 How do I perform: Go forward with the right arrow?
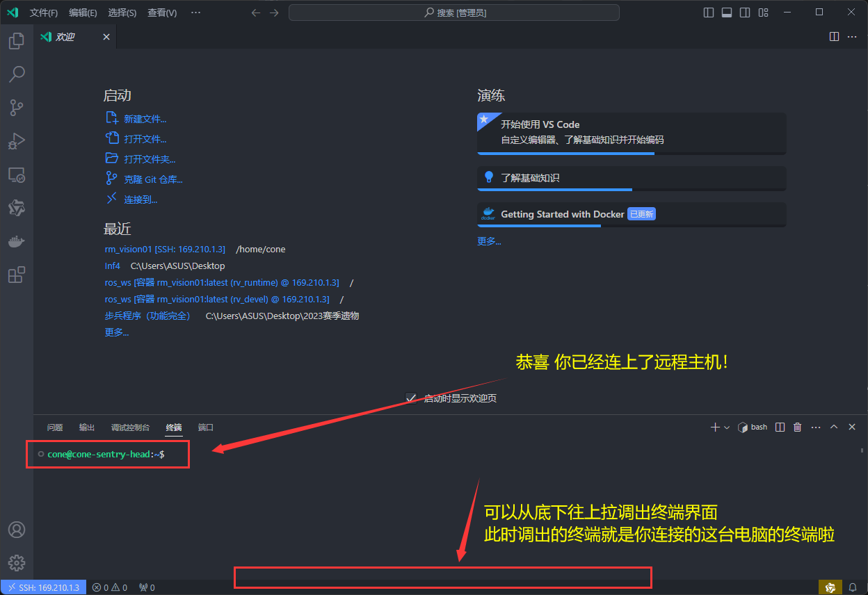click(274, 13)
